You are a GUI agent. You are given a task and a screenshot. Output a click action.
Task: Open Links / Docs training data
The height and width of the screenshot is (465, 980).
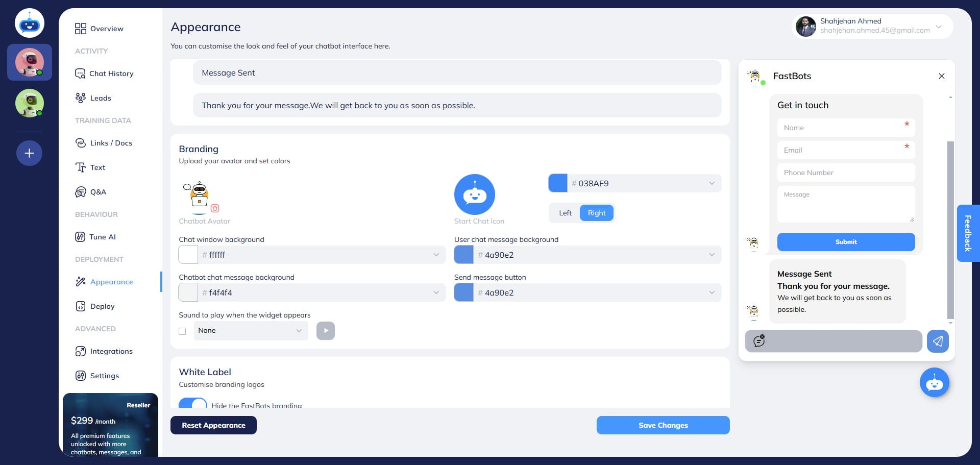click(x=111, y=143)
